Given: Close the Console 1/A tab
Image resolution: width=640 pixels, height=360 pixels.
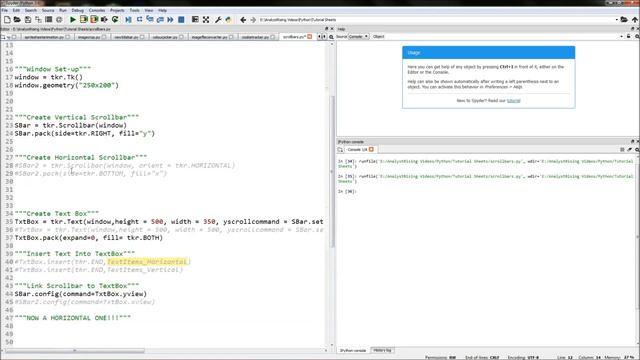Looking at the screenshot, I should [x=371, y=150].
